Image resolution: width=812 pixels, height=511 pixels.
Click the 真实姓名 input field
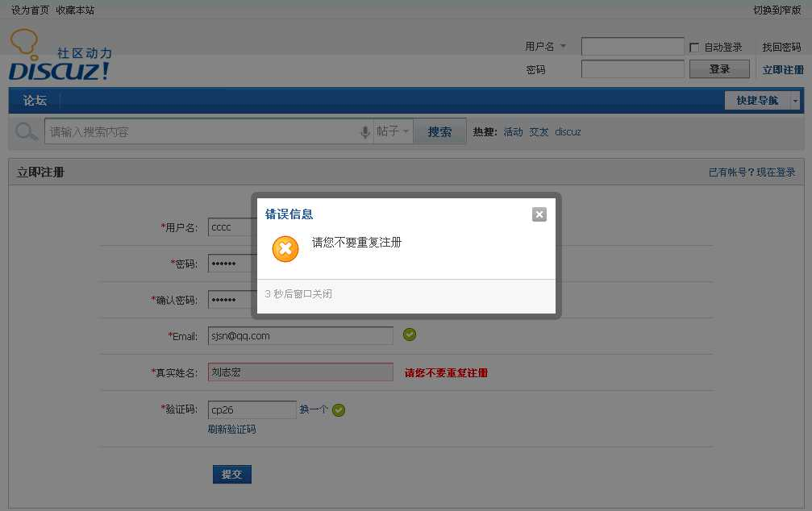(300, 372)
